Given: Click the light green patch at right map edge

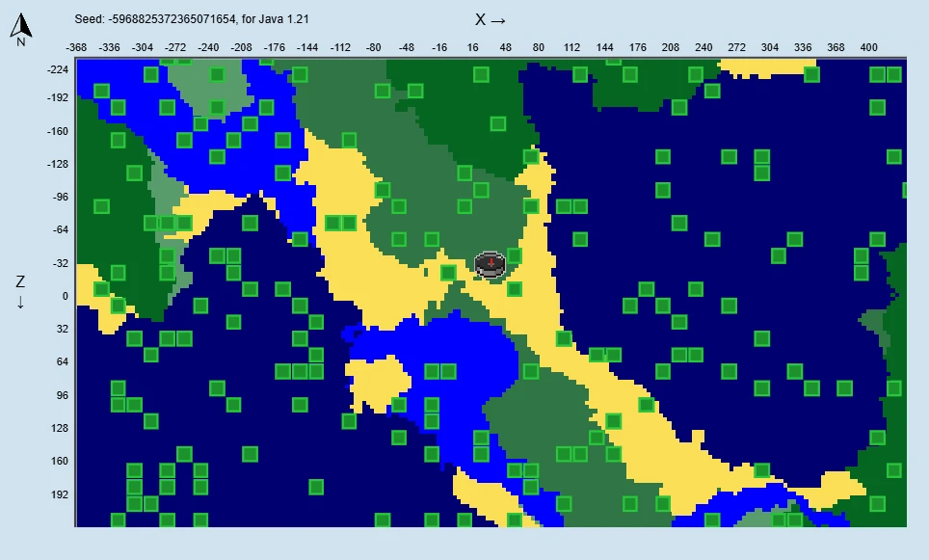Looking at the screenshot, I should pos(875,326).
